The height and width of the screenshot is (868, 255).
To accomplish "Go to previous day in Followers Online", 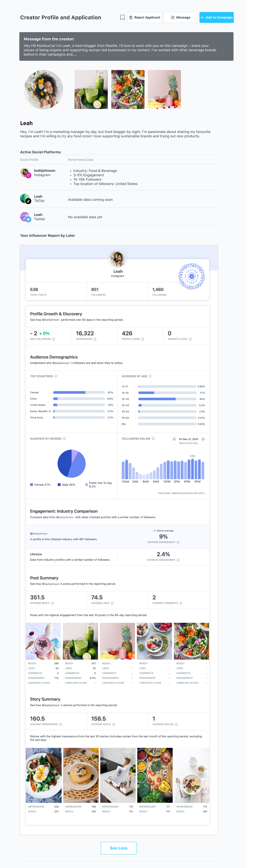I will click(174, 439).
